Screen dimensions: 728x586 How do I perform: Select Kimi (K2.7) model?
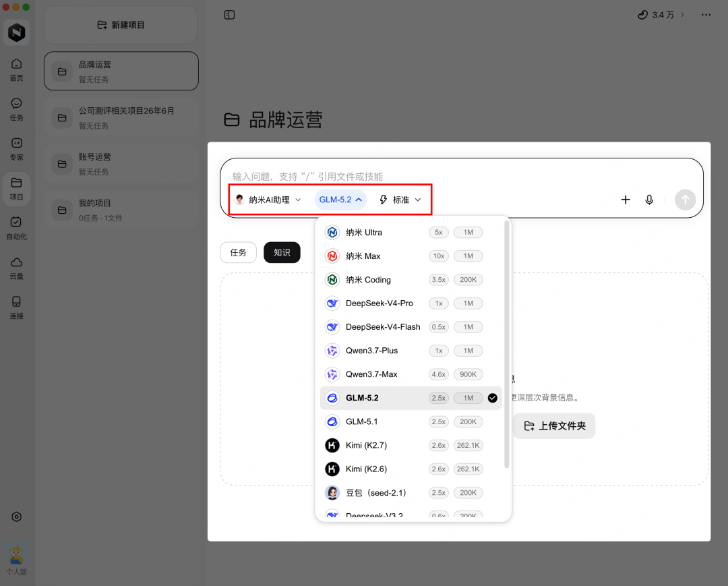coord(411,445)
